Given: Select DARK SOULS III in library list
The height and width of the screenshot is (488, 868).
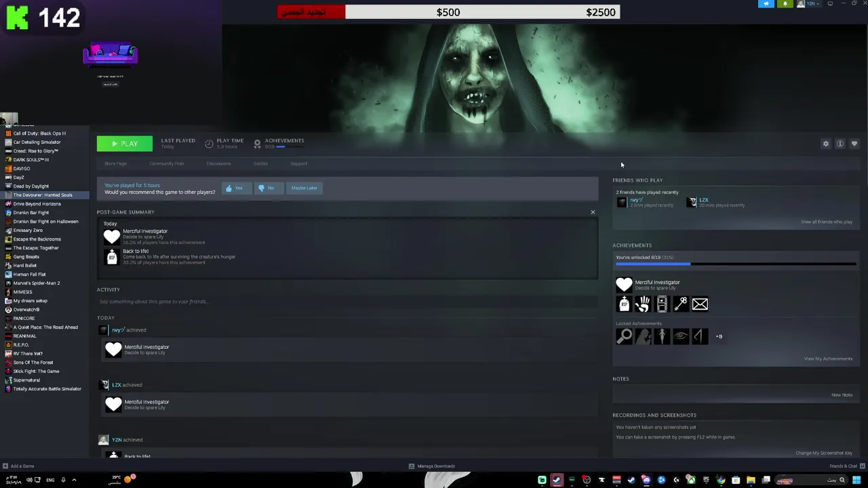Looking at the screenshot, I should point(31,160).
